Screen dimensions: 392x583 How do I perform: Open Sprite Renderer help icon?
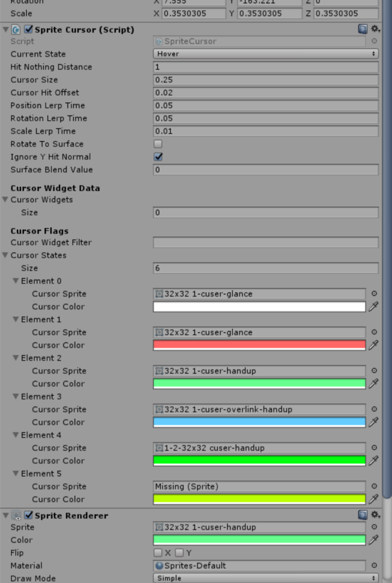click(362, 515)
